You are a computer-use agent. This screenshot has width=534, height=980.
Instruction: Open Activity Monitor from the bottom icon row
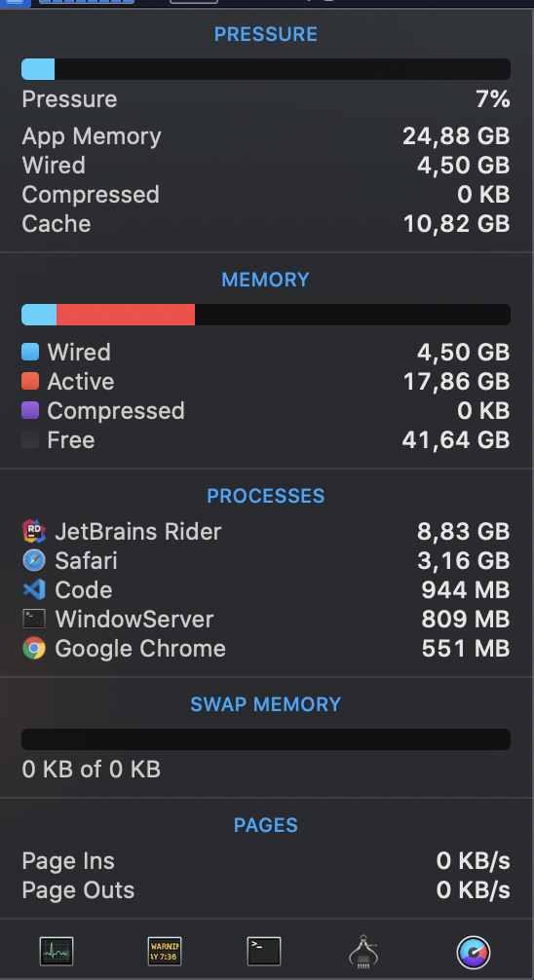click(x=57, y=951)
